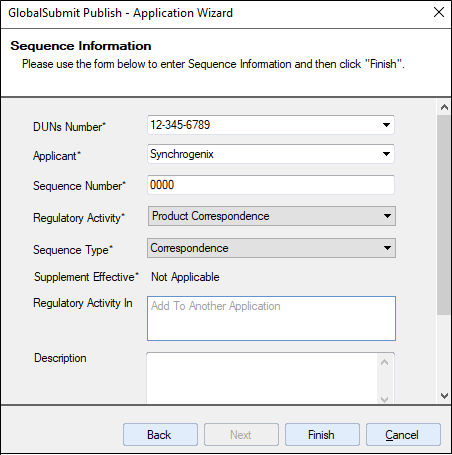
Task: Click the Finish button
Action: [322, 435]
